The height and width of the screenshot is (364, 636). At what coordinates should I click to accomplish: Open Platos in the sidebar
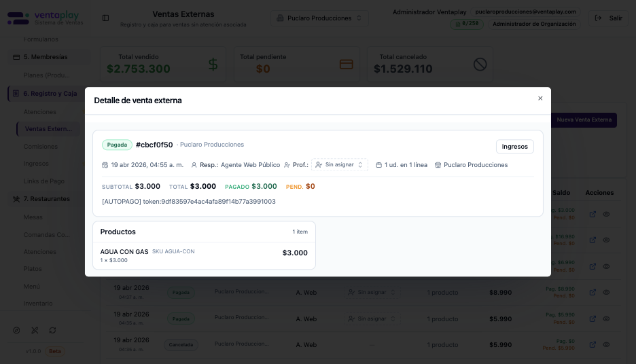point(33,269)
